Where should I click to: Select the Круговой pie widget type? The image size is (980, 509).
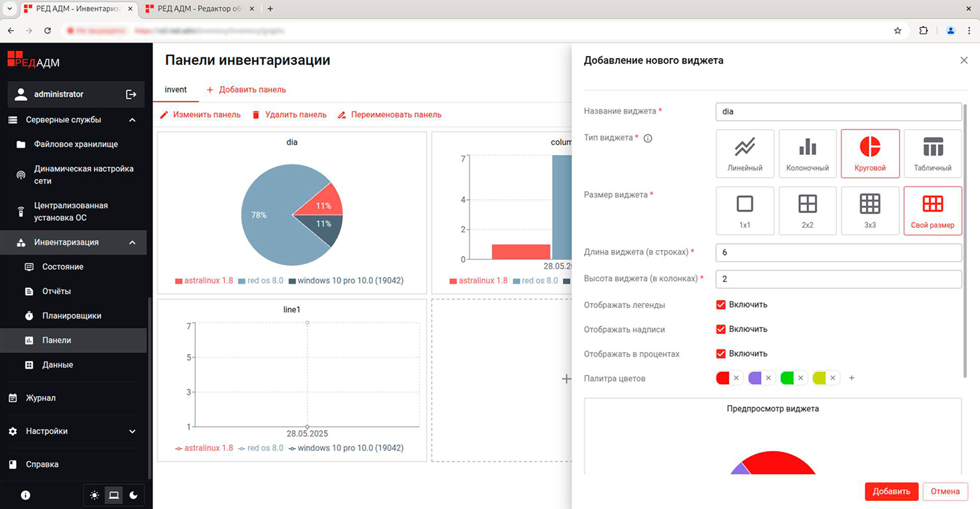870,154
